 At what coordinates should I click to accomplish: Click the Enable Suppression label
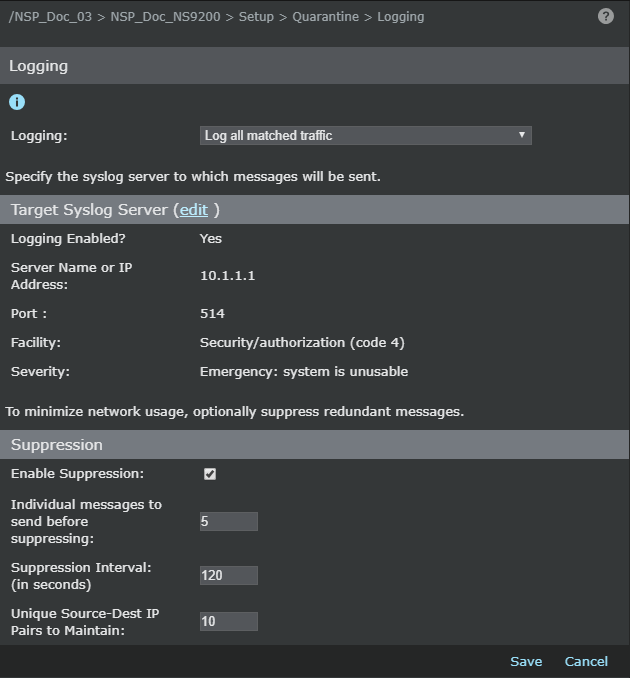click(x=77, y=473)
